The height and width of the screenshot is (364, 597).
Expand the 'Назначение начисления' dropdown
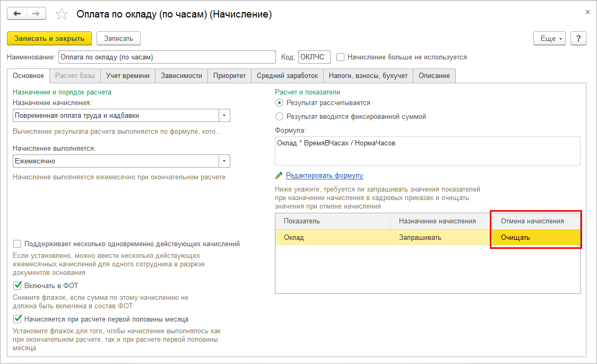tap(224, 115)
